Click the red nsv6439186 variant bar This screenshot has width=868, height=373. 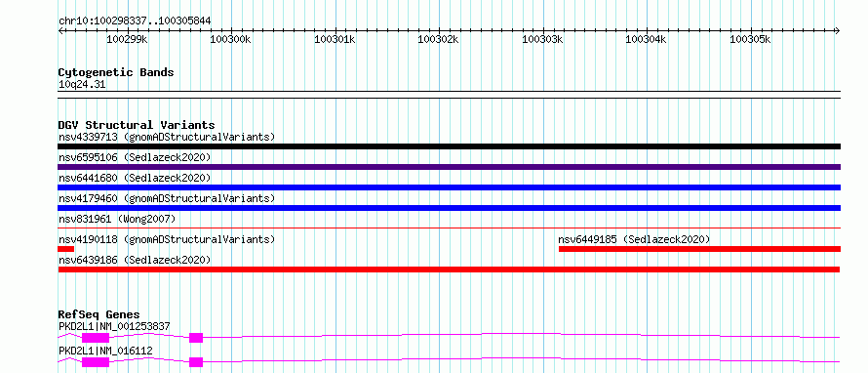coord(449,269)
